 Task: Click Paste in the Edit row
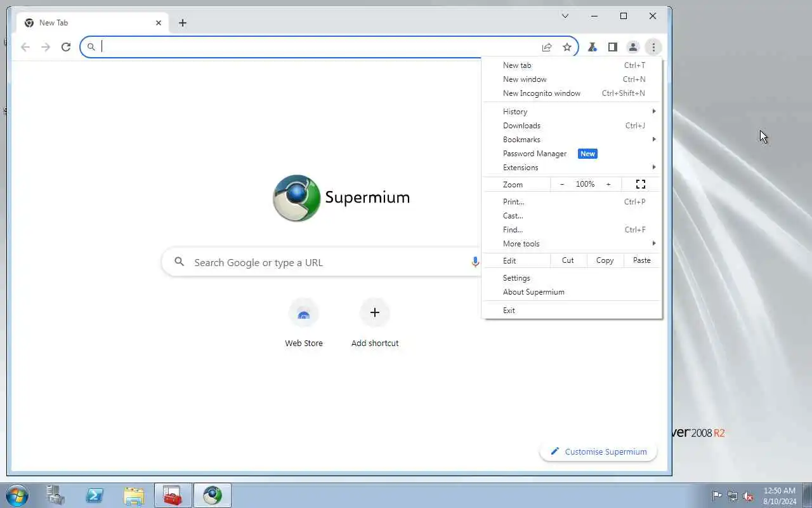pos(642,260)
